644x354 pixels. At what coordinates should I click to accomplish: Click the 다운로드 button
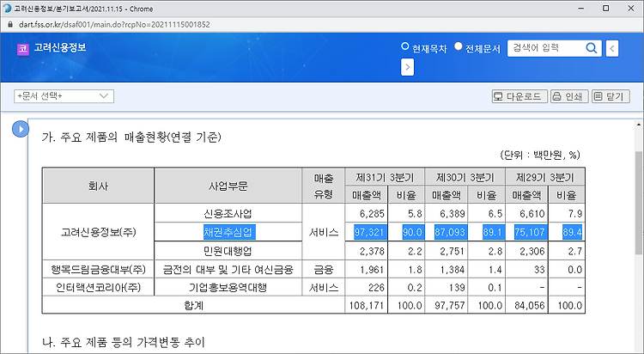point(519,96)
